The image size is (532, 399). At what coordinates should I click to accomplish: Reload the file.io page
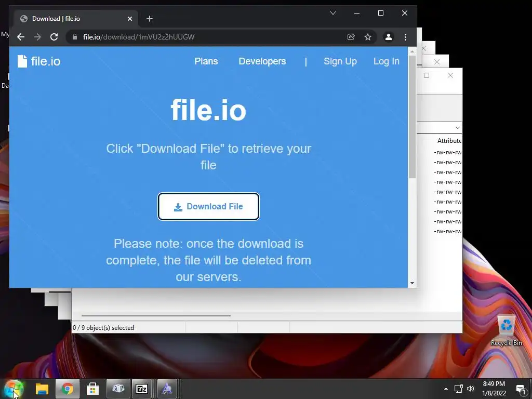[54, 37]
